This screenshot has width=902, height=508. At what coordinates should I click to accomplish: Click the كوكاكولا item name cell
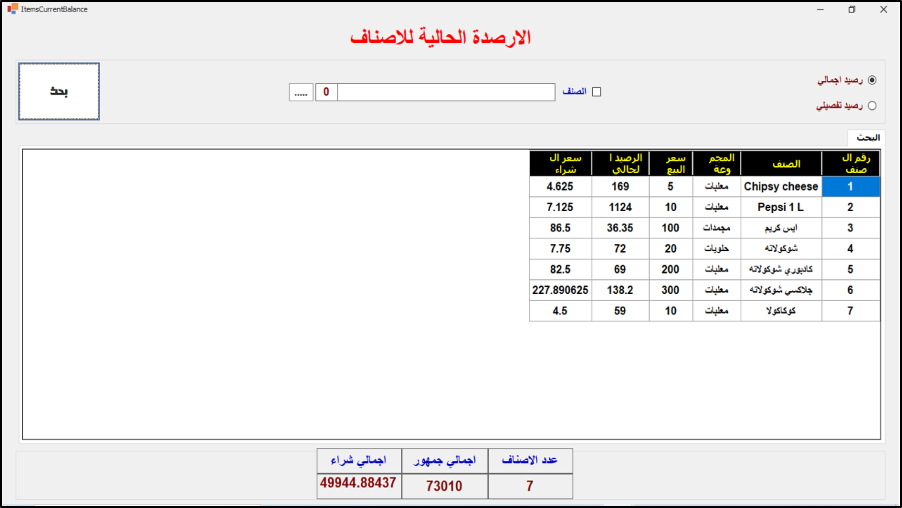[780, 311]
